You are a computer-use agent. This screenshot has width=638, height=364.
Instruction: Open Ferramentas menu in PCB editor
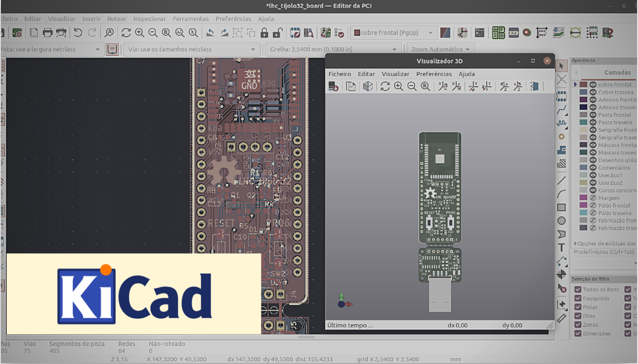[191, 19]
